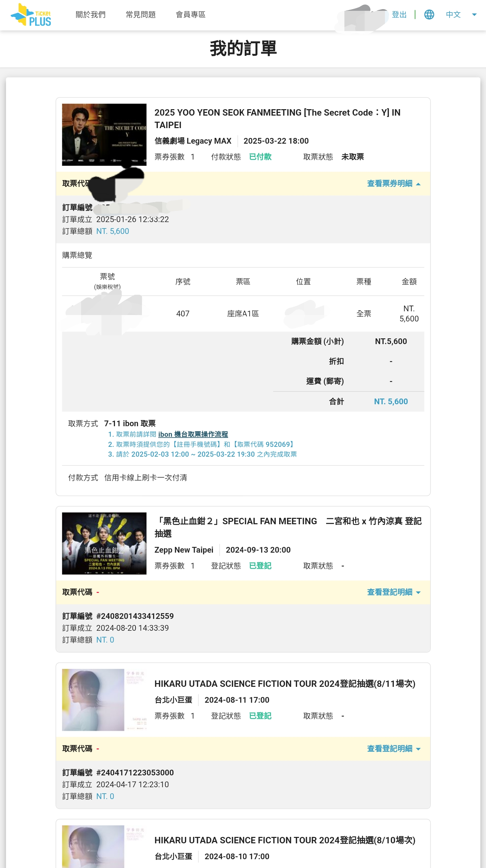Open the Yoo Yeon Seok fanmeeting poster thumbnail
486x868 pixels.
pos(104,135)
